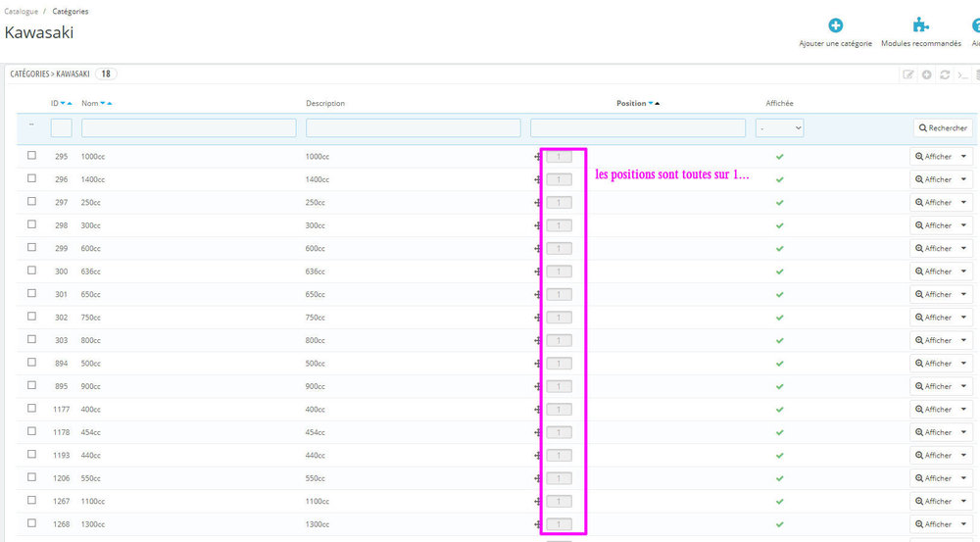Click Afficher for the 600cc row
The width and height of the screenshot is (980, 542).
933,249
